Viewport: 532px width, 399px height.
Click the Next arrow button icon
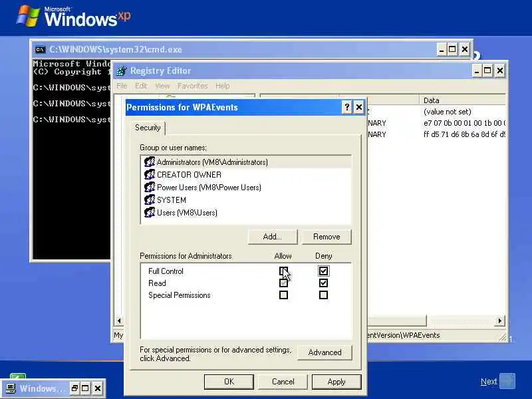coord(507,381)
